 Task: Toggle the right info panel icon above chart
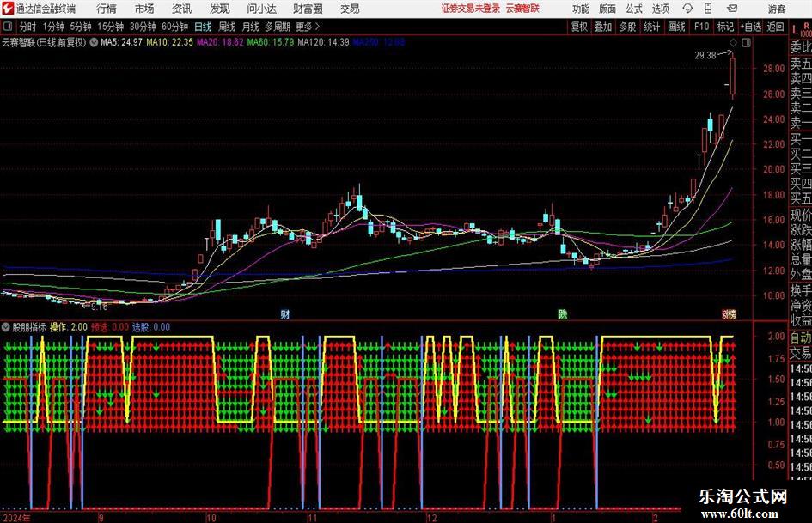[746, 42]
